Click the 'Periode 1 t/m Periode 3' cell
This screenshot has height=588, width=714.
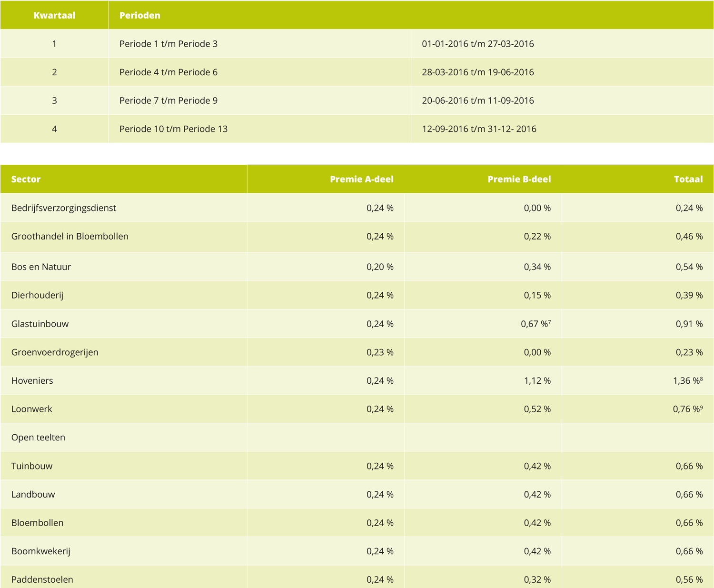tap(168, 44)
